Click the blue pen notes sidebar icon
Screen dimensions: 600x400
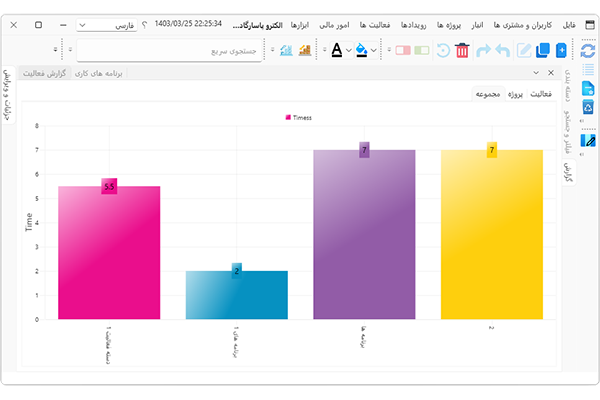tap(589, 140)
